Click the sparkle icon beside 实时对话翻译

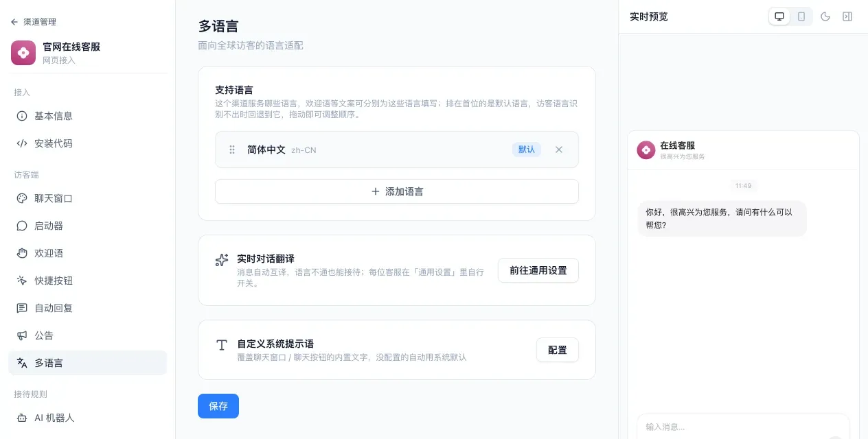click(x=222, y=260)
